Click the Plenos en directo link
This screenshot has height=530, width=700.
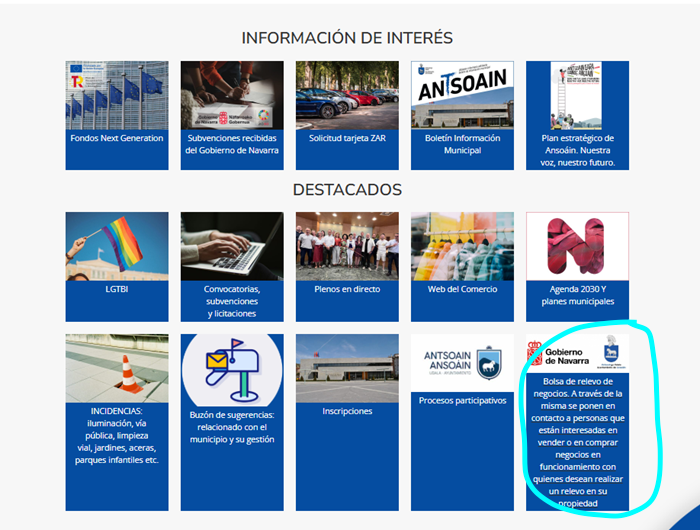coord(347,289)
